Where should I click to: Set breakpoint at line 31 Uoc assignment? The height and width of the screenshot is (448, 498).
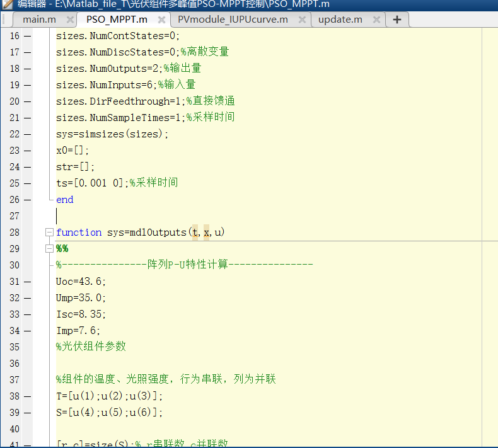tap(27, 282)
